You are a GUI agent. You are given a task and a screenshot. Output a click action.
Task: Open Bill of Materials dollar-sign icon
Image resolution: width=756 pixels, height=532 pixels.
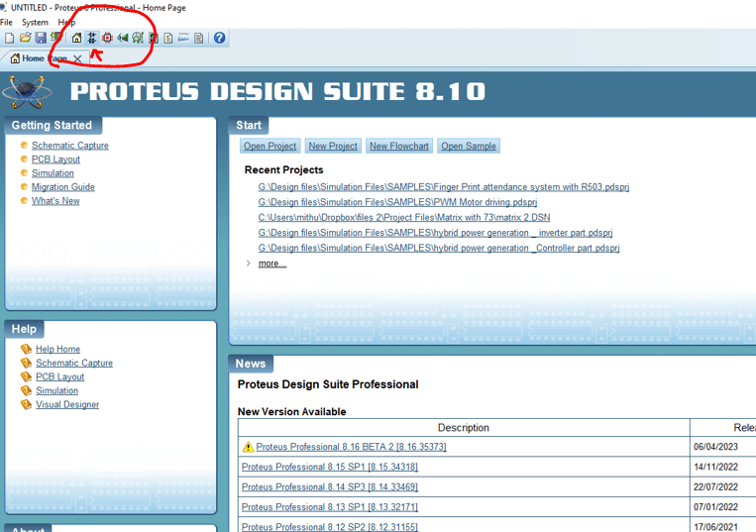[x=168, y=38]
